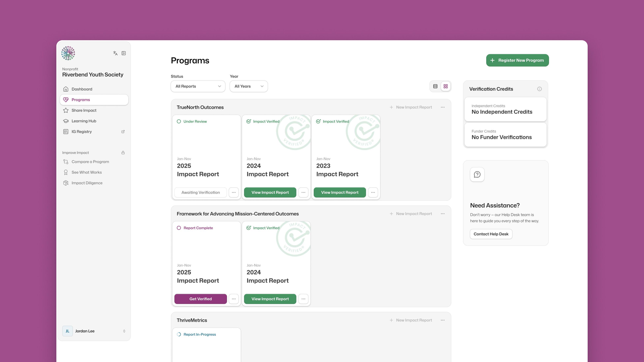Open options for TrueNorth 2025 report card

tap(234, 192)
